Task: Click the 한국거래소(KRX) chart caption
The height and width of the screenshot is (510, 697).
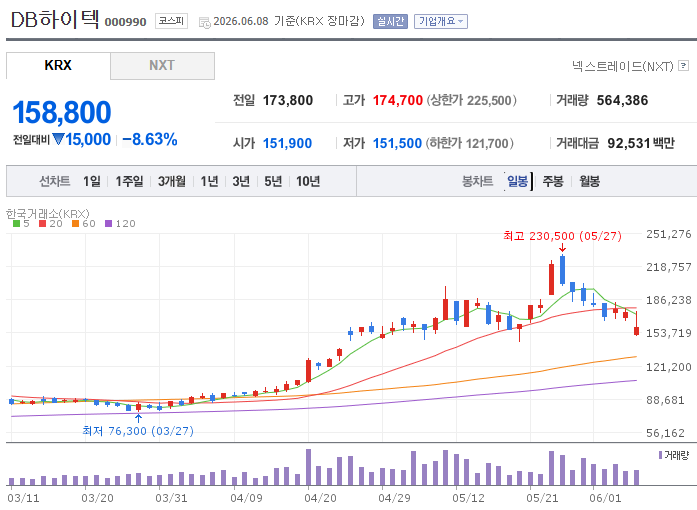Action: click(48, 214)
